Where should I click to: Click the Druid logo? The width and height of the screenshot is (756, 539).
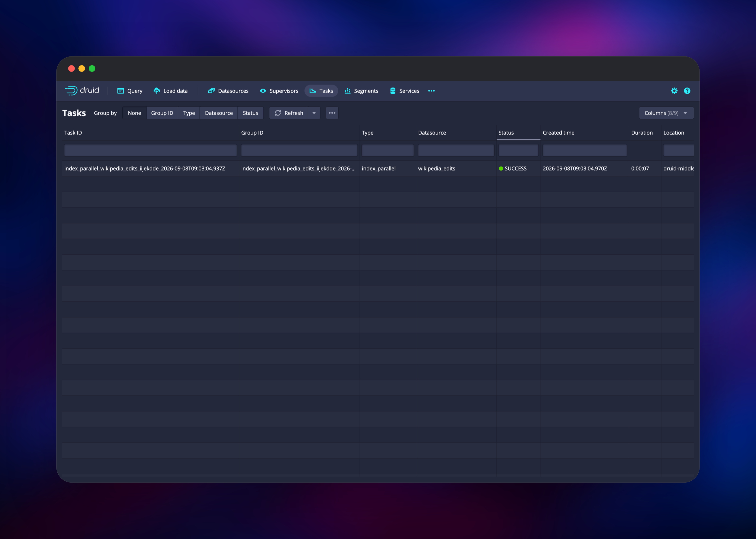pyautogui.click(x=82, y=91)
